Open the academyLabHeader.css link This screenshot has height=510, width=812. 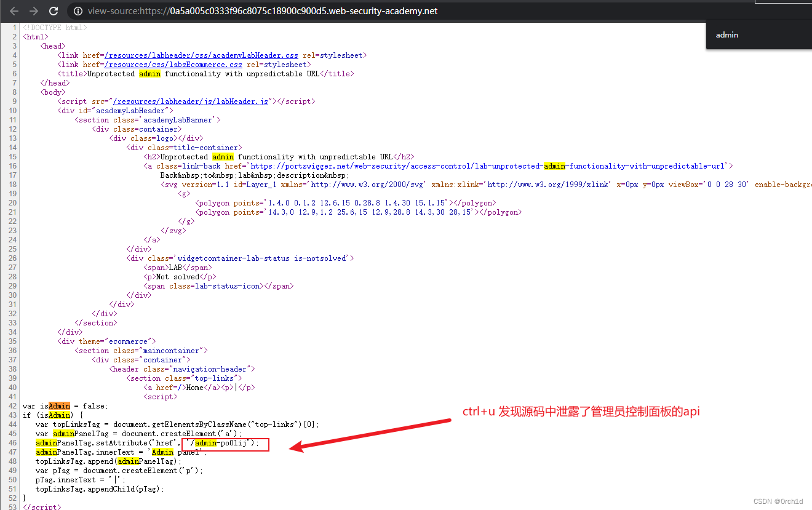pos(201,55)
